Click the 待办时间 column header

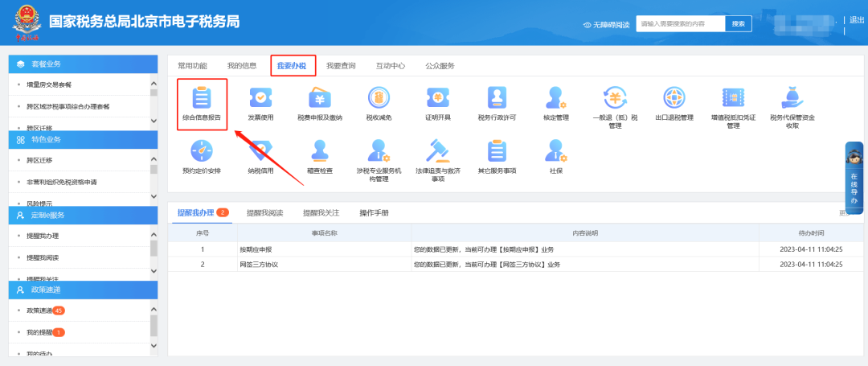tap(811, 233)
